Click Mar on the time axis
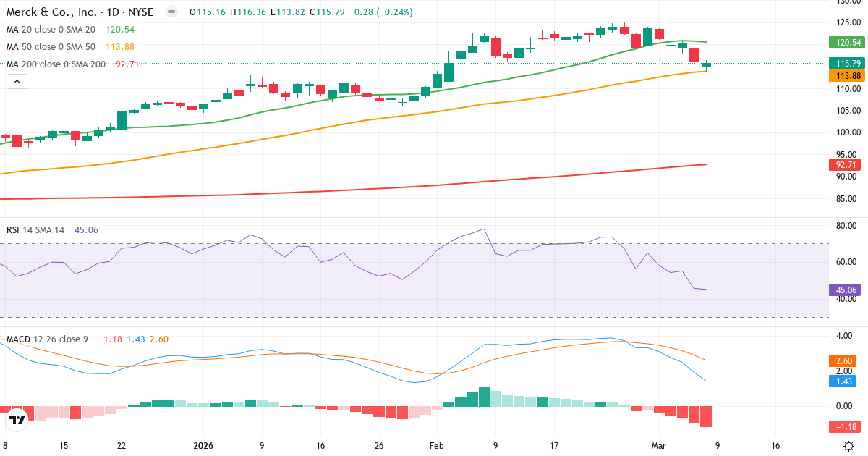This screenshot has width=868, height=456. tap(658, 447)
